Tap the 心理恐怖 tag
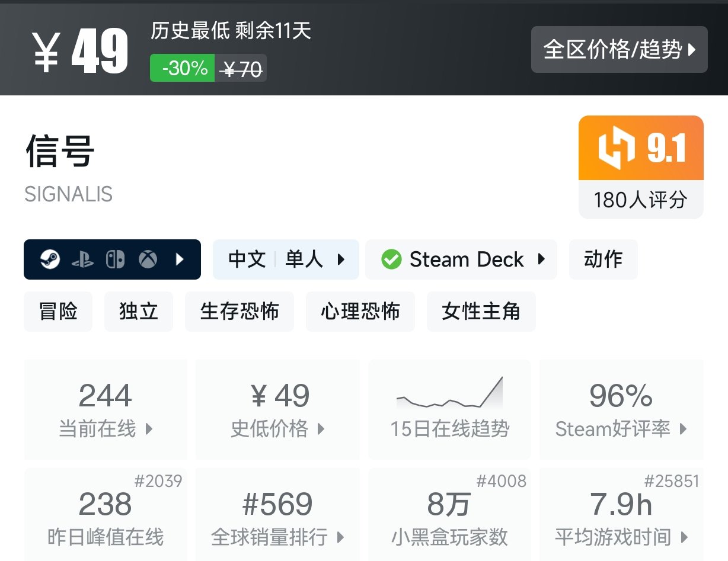 (360, 312)
